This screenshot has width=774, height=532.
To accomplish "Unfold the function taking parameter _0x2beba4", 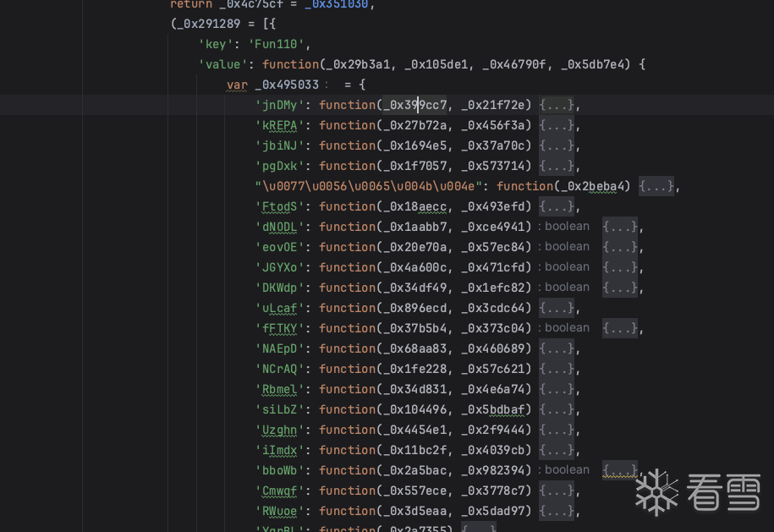I will coord(656,186).
